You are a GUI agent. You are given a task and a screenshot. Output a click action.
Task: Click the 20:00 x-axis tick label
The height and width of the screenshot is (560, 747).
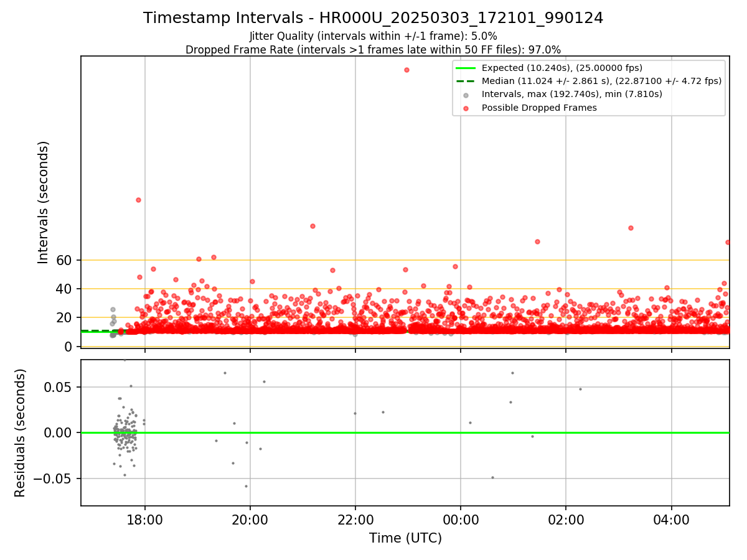tap(250, 519)
